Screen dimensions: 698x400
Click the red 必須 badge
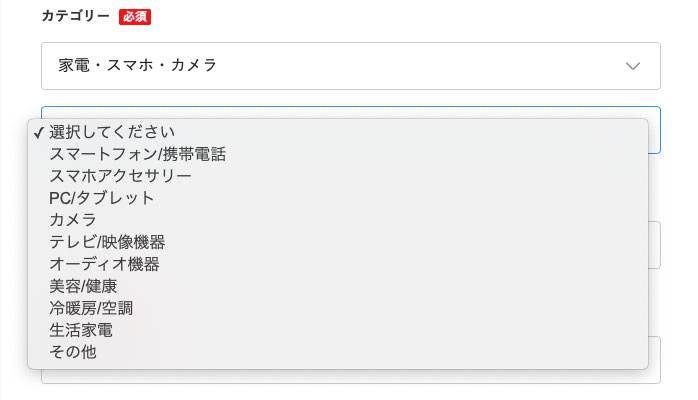(135, 16)
